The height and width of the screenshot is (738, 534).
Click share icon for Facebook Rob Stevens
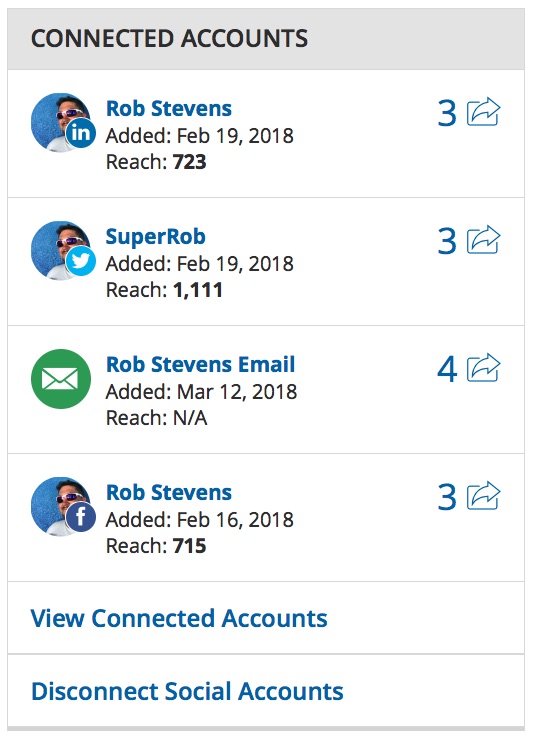[x=483, y=496]
